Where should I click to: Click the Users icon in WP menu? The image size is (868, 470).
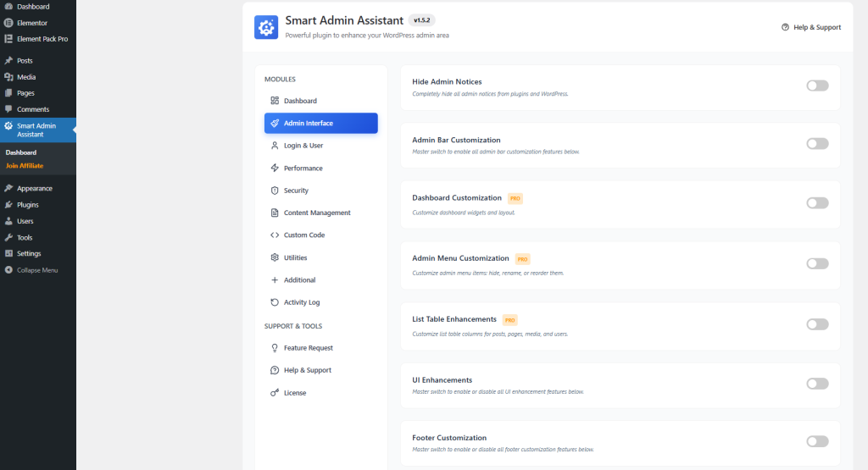[x=8, y=221]
